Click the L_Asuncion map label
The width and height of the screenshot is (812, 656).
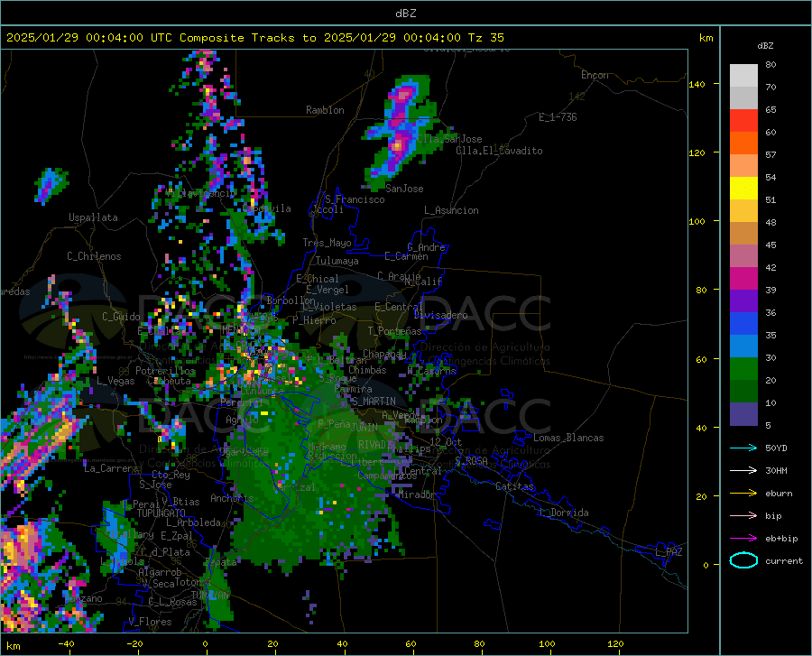pos(451,210)
